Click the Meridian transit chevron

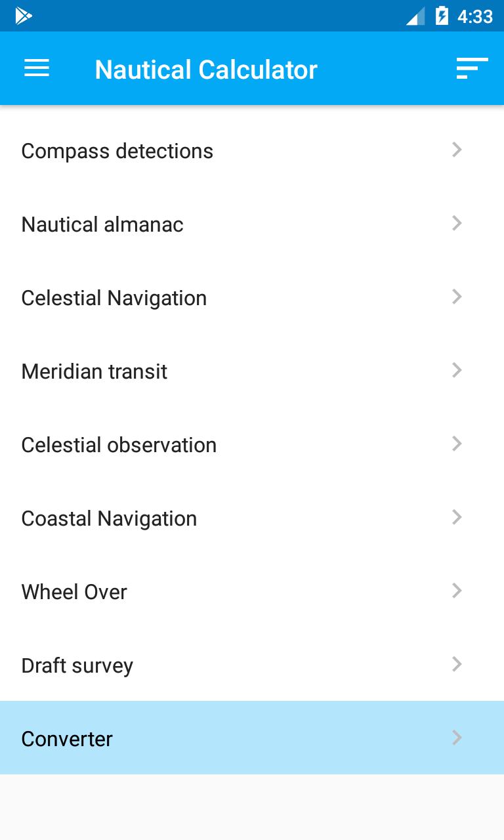457,371
